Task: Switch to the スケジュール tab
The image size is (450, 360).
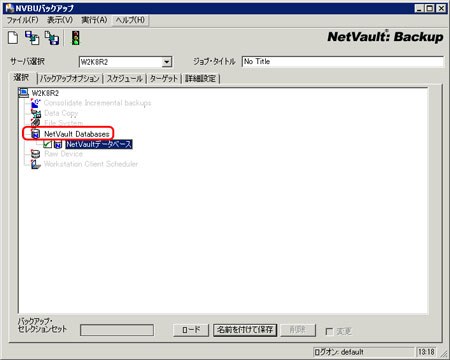Action: [x=125, y=79]
